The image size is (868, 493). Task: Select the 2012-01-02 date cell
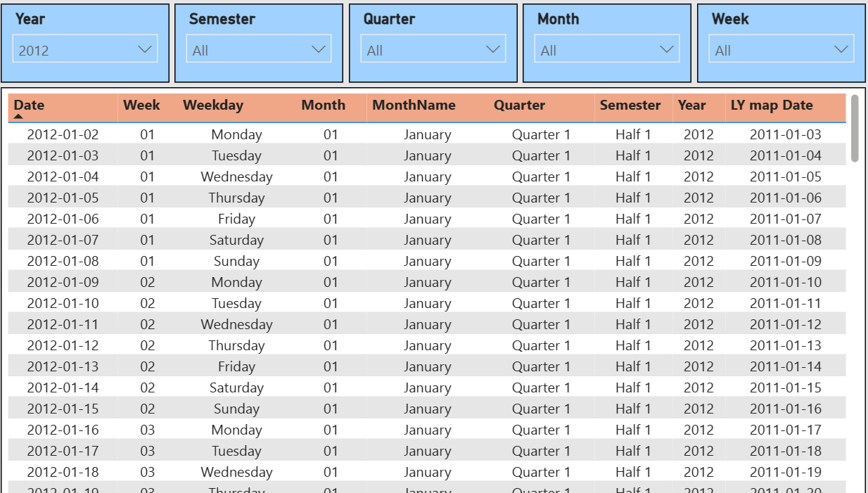63,134
